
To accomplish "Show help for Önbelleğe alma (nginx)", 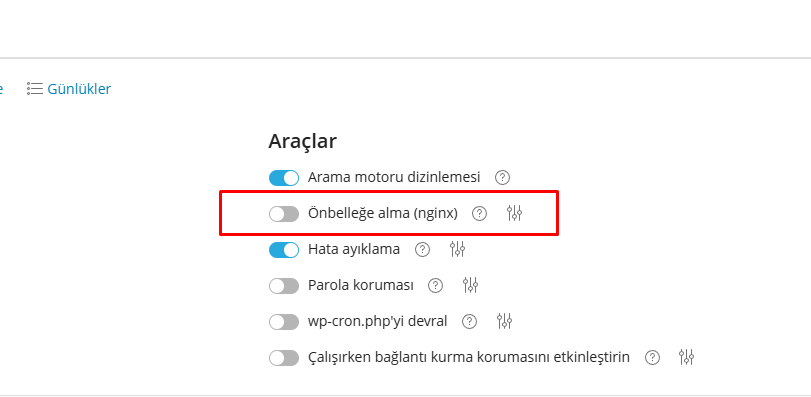I will tap(479, 213).
